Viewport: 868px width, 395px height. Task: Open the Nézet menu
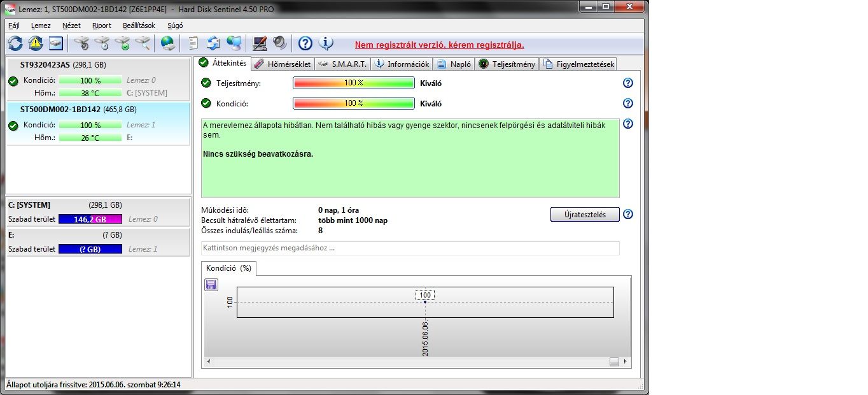(71, 25)
